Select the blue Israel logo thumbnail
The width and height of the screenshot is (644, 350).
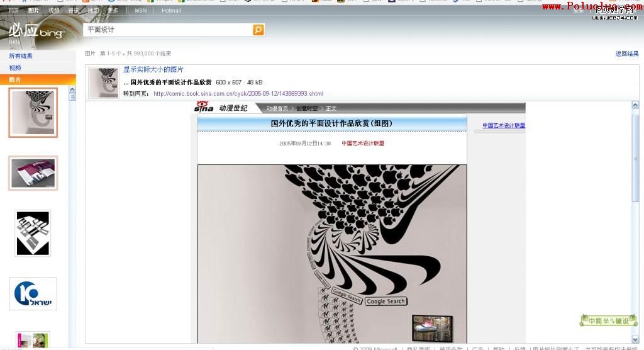(33, 293)
